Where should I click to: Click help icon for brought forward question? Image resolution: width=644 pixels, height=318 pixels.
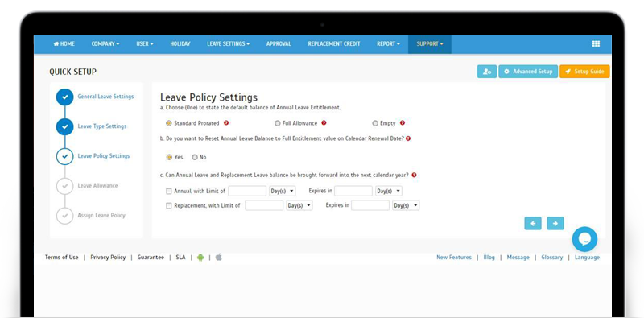click(x=414, y=175)
